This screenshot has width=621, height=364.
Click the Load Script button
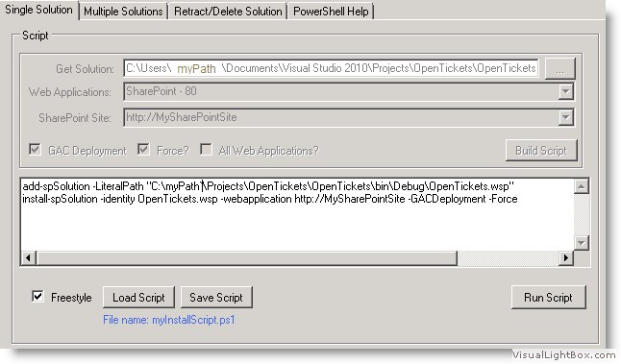pyautogui.click(x=138, y=297)
